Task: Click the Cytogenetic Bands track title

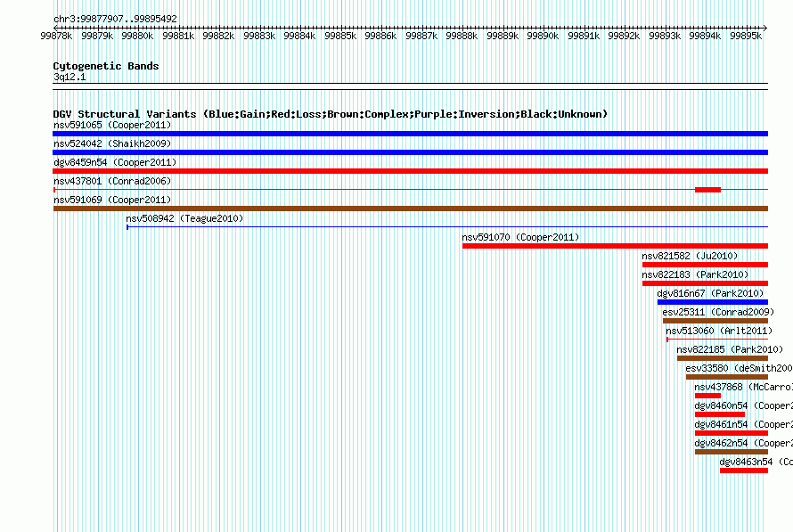Action: tap(106, 66)
